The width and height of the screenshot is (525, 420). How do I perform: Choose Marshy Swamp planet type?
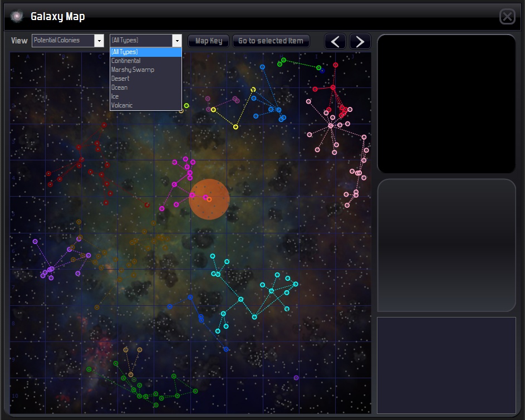[146, 70]
